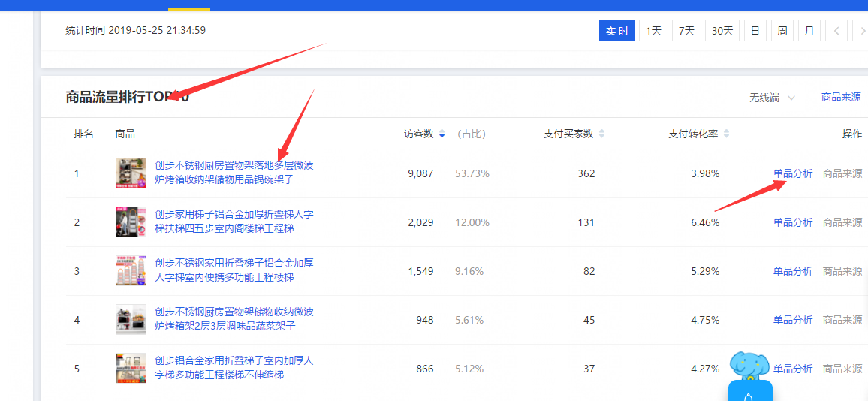Sort by 支付转化率 column arrow

point(726,134)
